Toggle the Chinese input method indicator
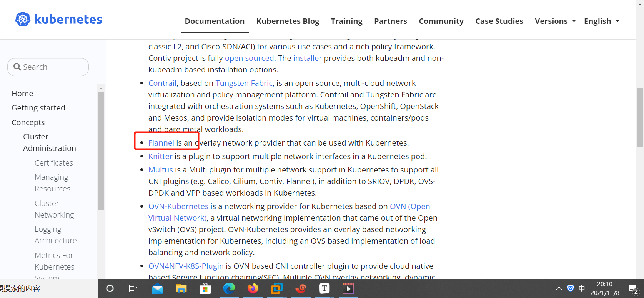Image resolution: width=644 pixels, height=298 pixels. (582, 288)
